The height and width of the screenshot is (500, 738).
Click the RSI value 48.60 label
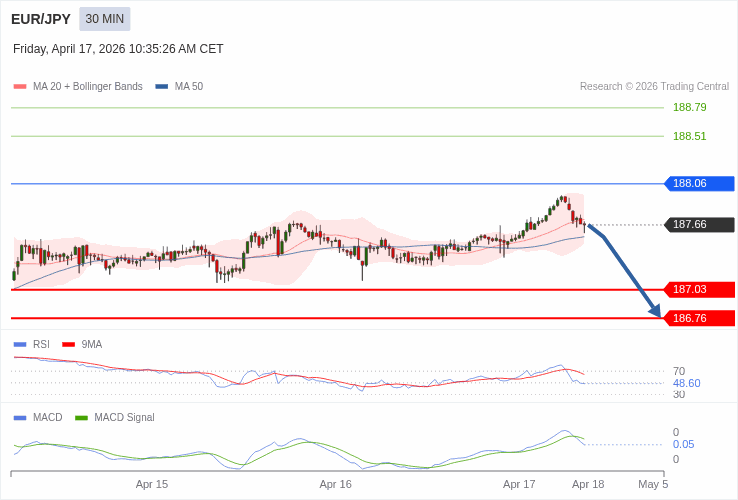pyautogui.click(x=686, y=383)
